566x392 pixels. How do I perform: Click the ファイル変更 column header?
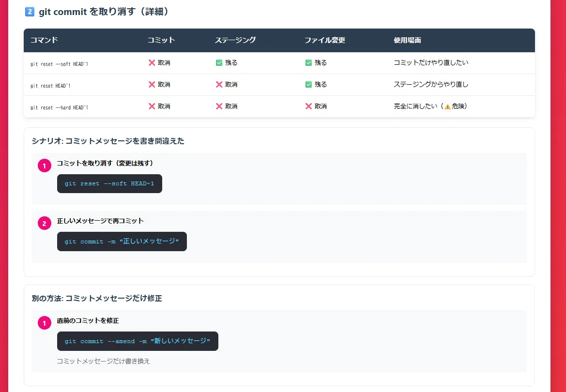(x=325, y=40)
